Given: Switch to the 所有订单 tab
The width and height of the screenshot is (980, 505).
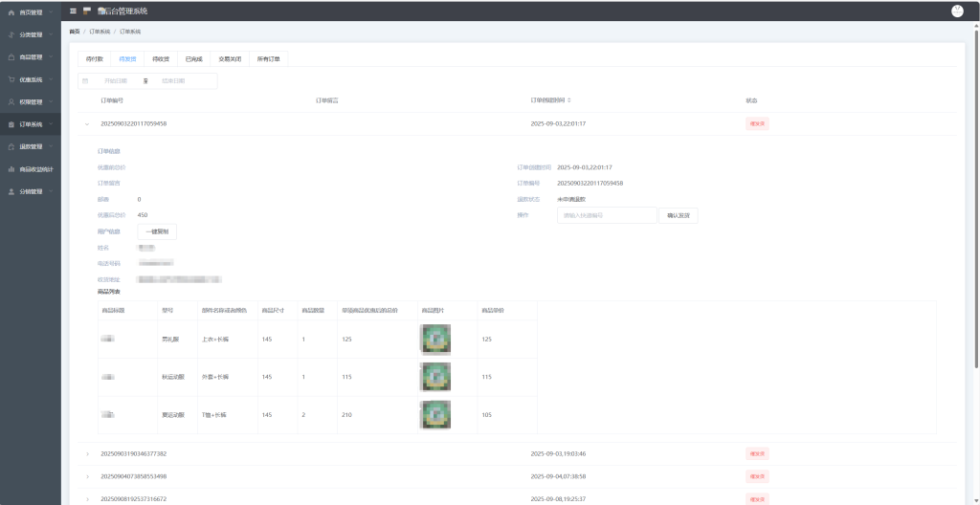Looking at the screenshot, I should coord(267,59).
